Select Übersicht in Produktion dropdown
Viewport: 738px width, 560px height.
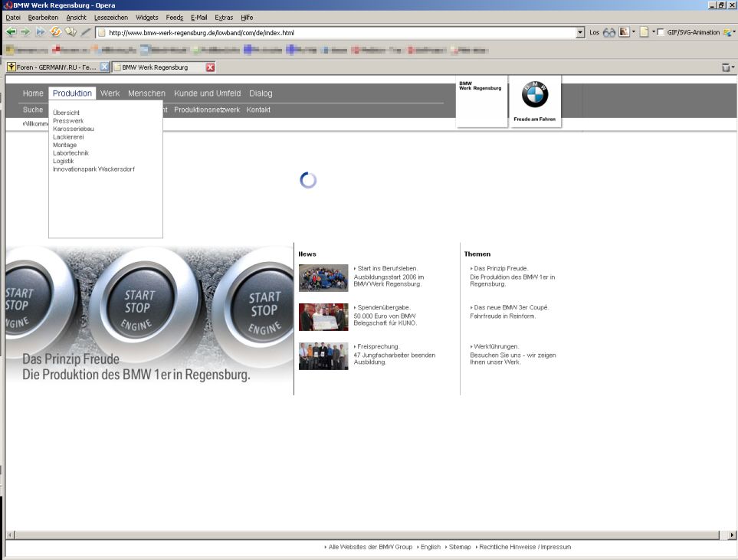(67, 113)
